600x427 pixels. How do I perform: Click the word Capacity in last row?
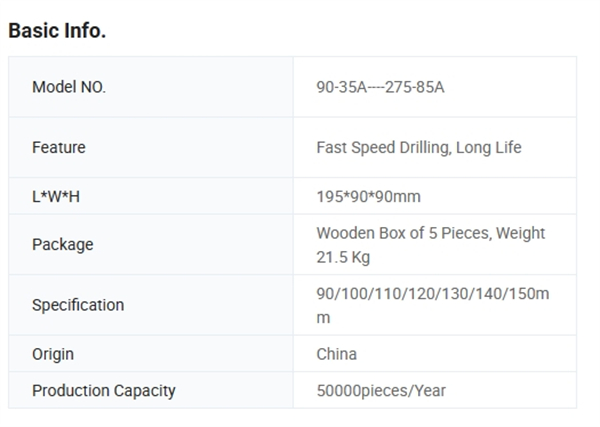point(145,391)
